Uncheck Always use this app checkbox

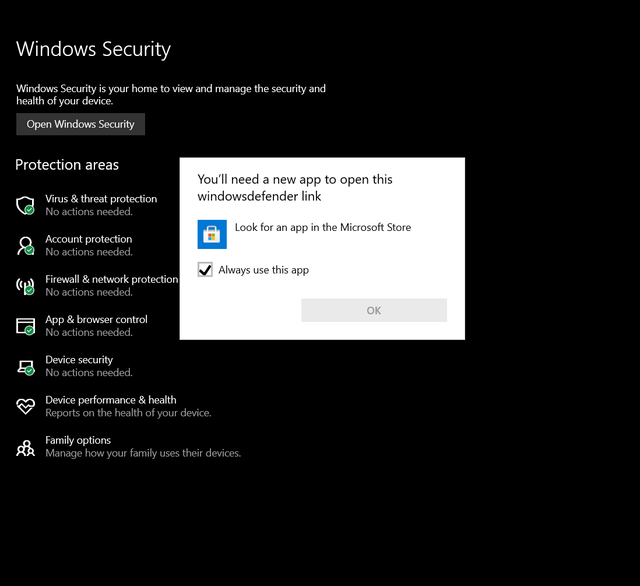[205, 270]
